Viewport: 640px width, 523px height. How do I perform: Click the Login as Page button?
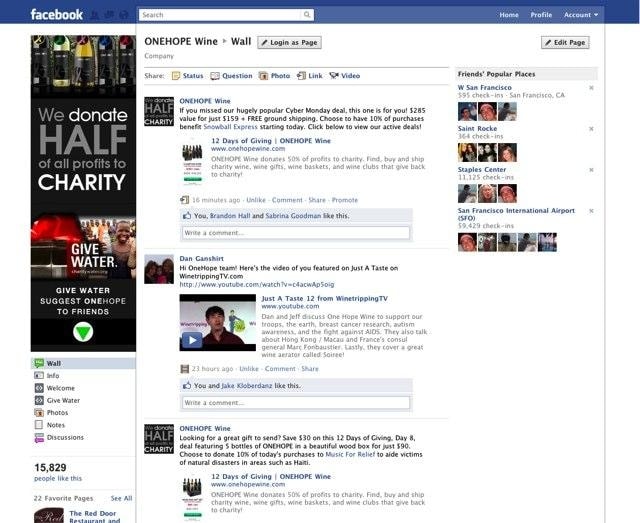(289, 42)
